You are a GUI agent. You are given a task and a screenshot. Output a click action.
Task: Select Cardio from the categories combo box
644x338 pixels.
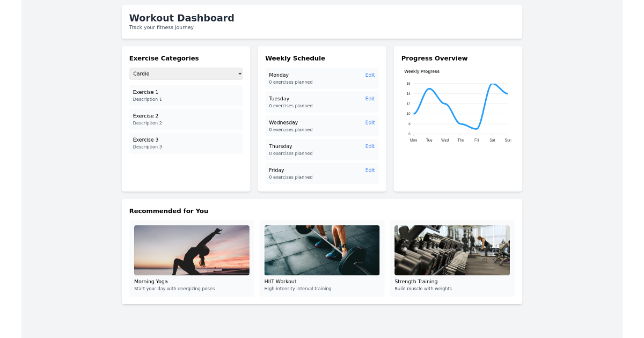(x=186, y=74)
